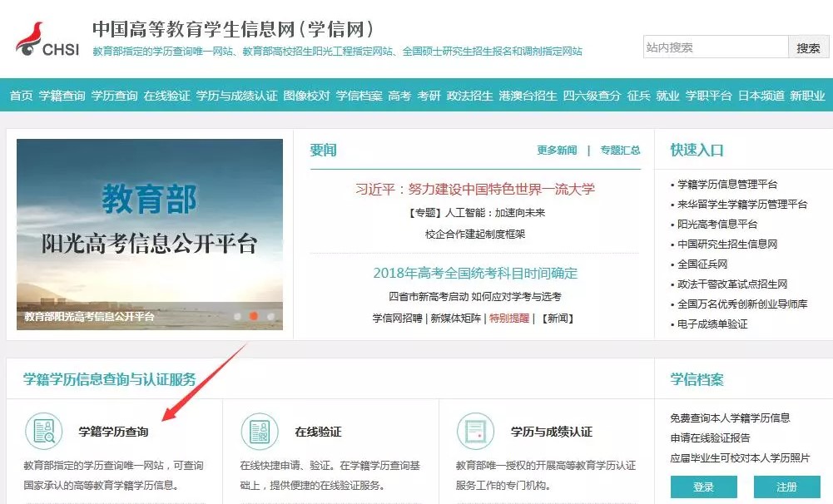833x504 pixels.
Task: Open 日本频道 navigation item
Action: (x=761, y=96)
